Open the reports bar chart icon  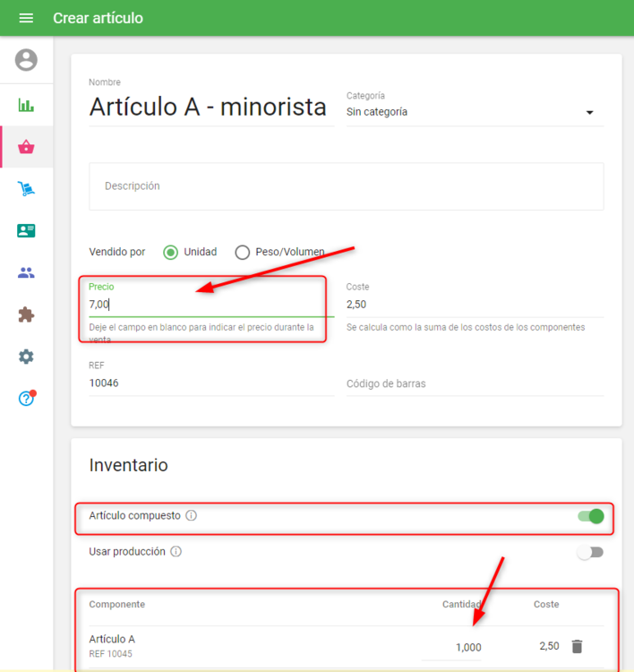[26, 105]
